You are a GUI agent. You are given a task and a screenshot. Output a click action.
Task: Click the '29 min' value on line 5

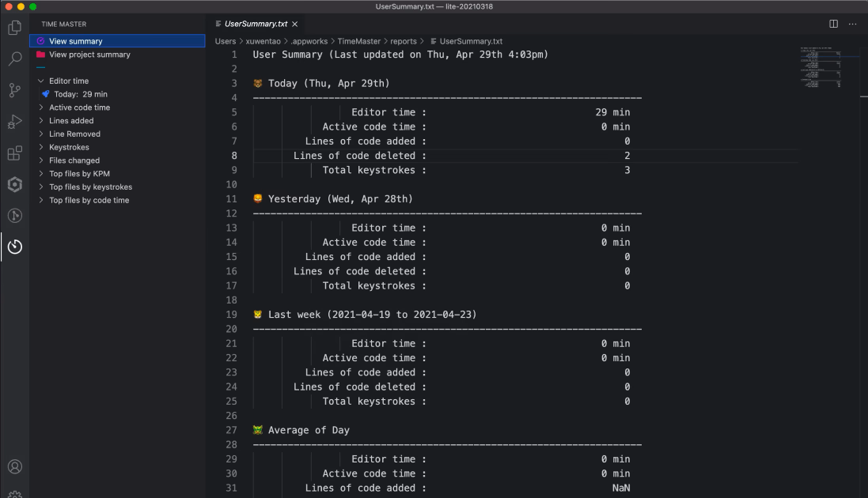[x=612, y=111]
